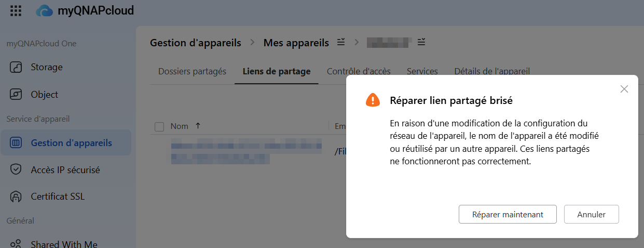Select the Liens de partage tab
This screenshot has width=644, height=248.
[x=276, y=71]
